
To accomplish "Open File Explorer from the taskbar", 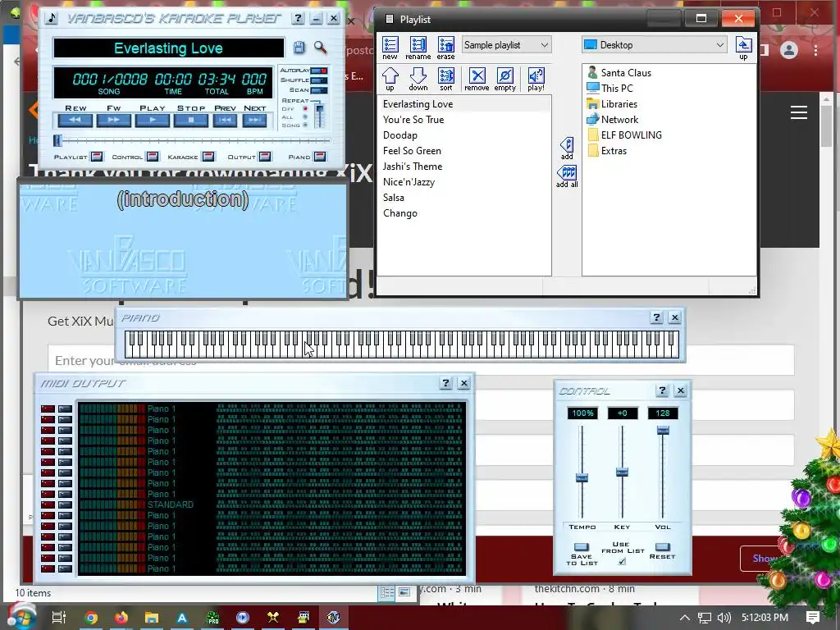I will click(151, 618).
